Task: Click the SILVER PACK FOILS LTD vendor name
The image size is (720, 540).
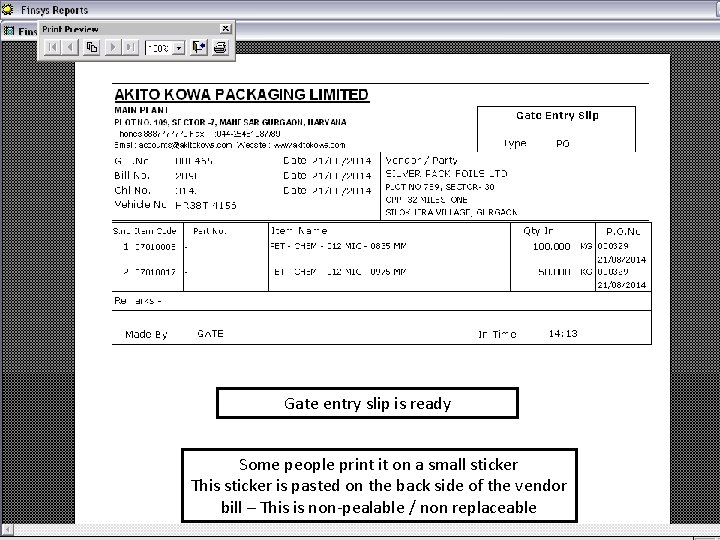Action: (446, 174)
